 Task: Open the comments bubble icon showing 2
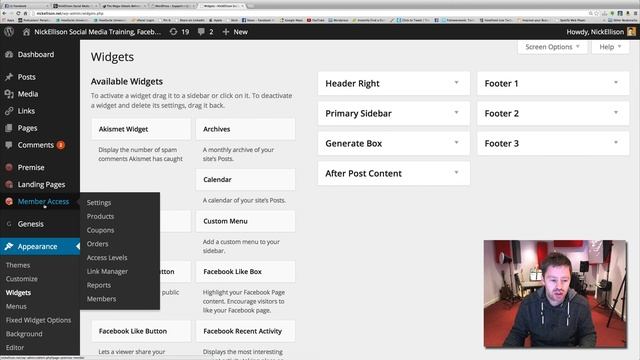point(201,31)
